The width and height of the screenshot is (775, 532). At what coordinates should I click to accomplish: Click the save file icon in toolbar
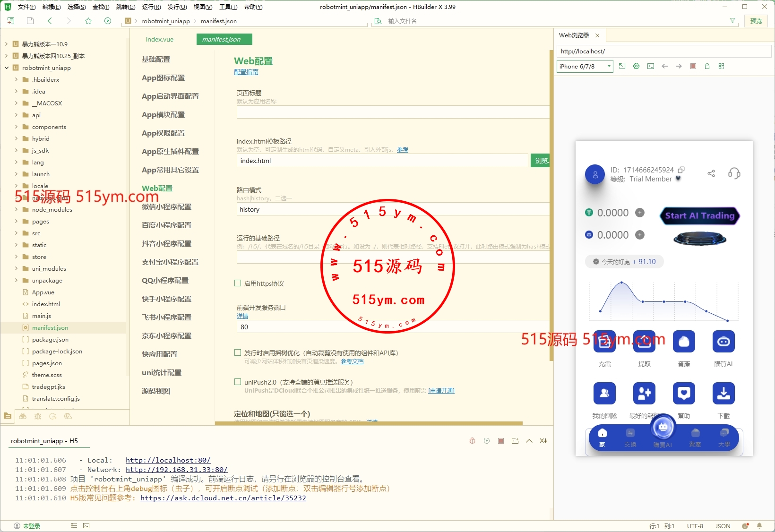30,21
